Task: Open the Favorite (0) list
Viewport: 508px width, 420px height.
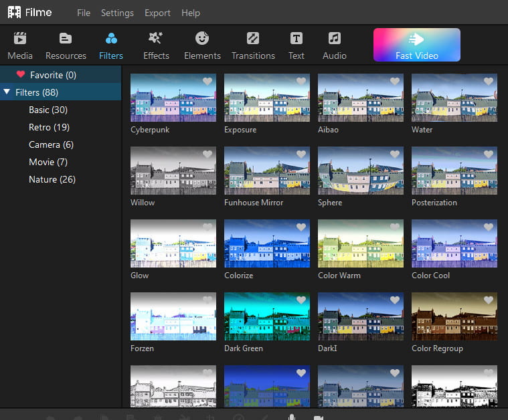Action: (53, 75)
